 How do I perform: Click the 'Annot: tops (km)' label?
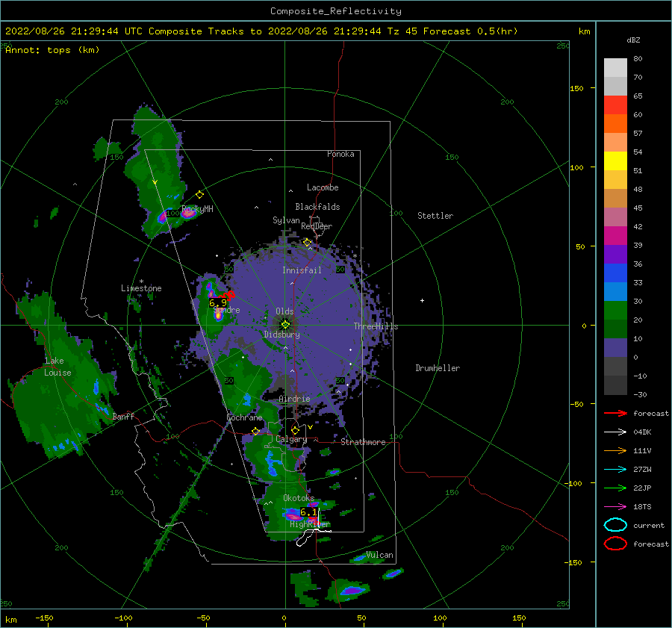[52, 50]
